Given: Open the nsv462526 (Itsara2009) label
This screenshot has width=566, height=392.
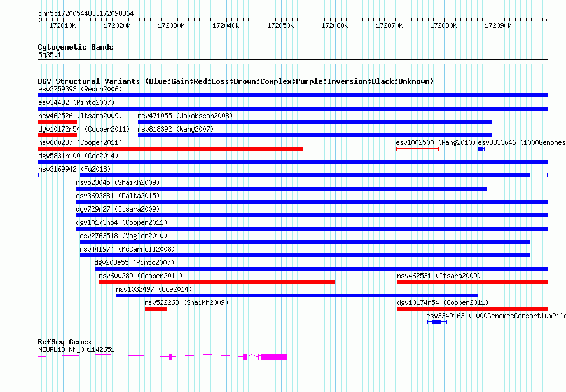Looking at the screenshot, I should [80, 116].
